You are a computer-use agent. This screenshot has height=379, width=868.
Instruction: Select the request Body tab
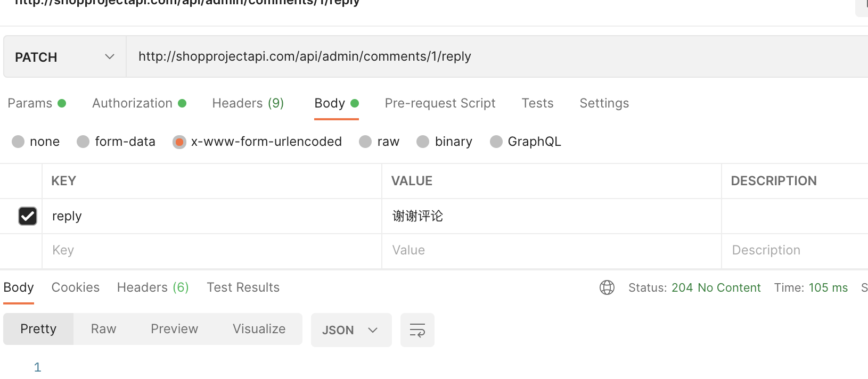pos(337,103)
